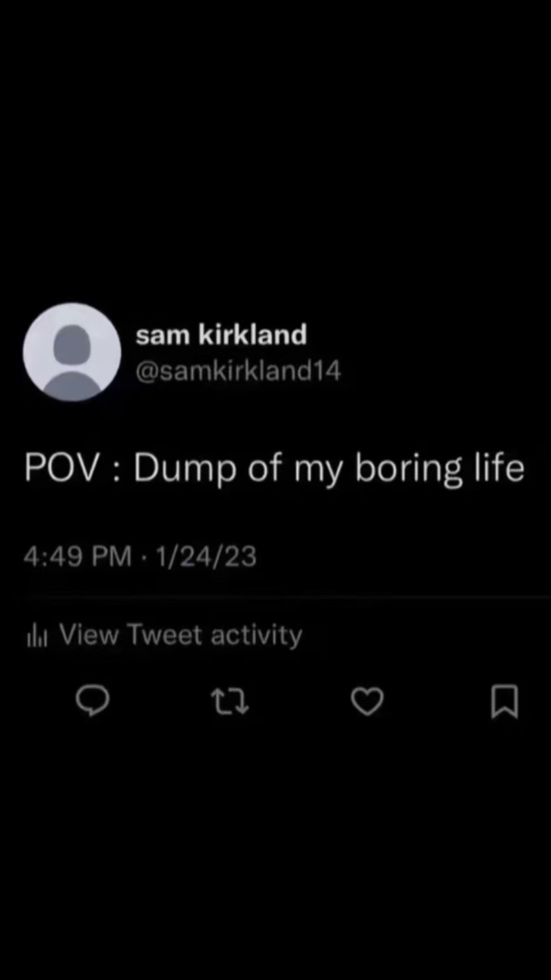
Task: Retweet the post using arrows icon
Action: 230,702
